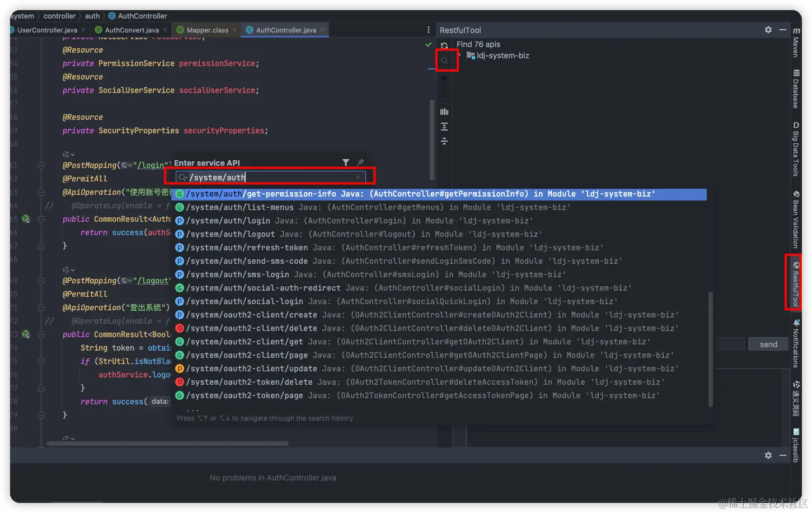812x513 pixels.
Task: Open RestfulTool panel settings gear
Action: (x=768, y=30)
